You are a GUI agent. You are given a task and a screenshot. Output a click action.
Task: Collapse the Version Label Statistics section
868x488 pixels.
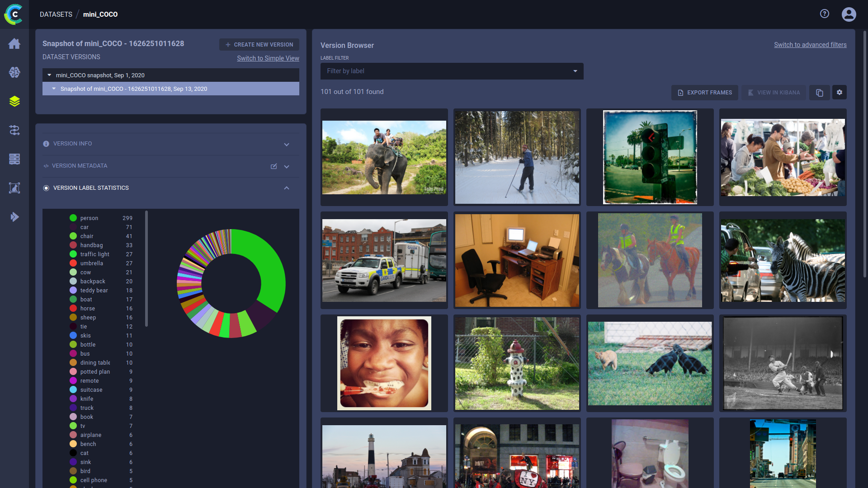(287, 188)
